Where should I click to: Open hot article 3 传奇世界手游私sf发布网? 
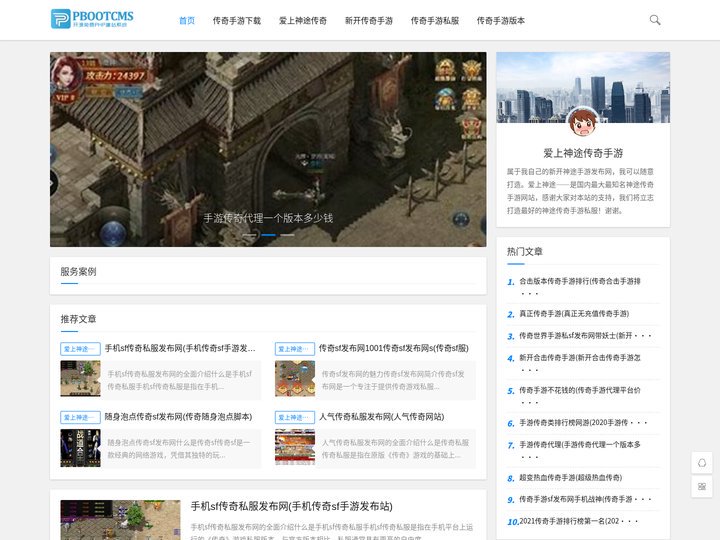coord(585,336)
